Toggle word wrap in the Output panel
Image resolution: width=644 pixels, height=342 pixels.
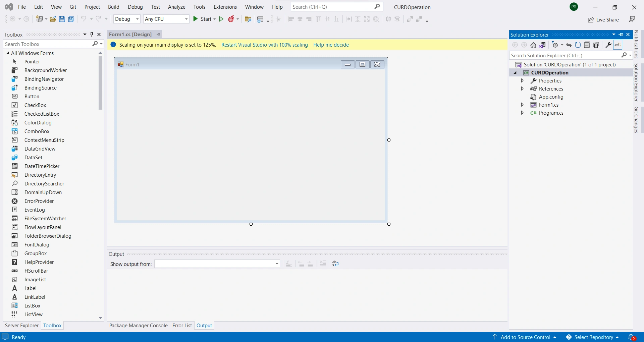(335, 264)
